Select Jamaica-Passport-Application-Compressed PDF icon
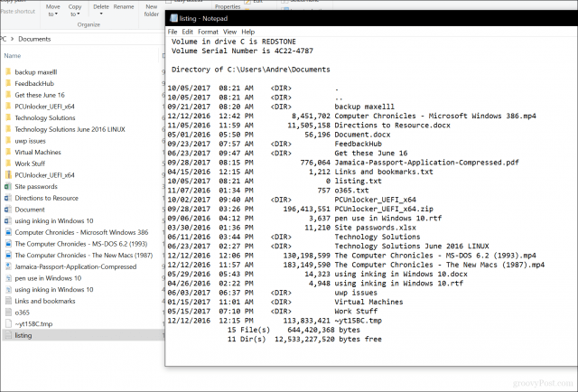This screenshot has width=578, height=392. point(8,266)
